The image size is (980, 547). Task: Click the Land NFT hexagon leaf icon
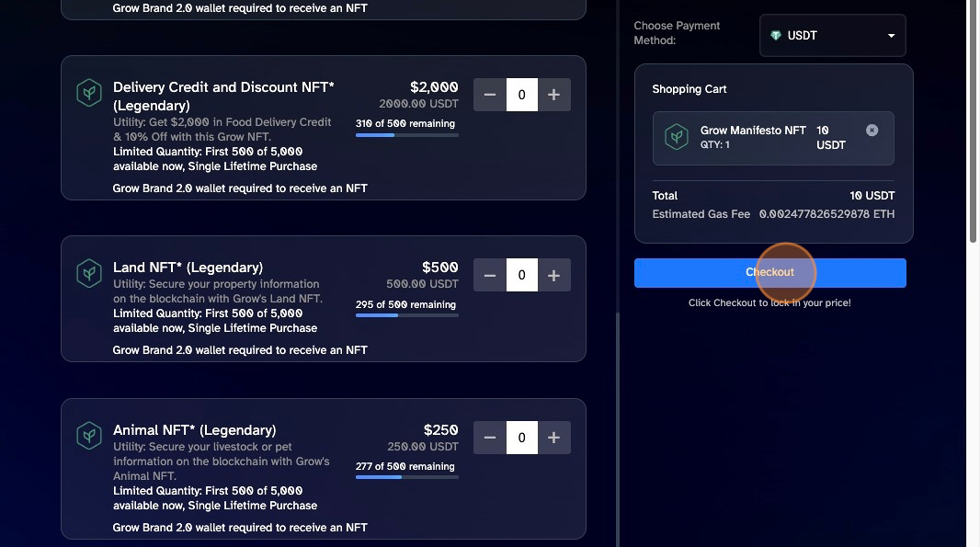[89, 273]
